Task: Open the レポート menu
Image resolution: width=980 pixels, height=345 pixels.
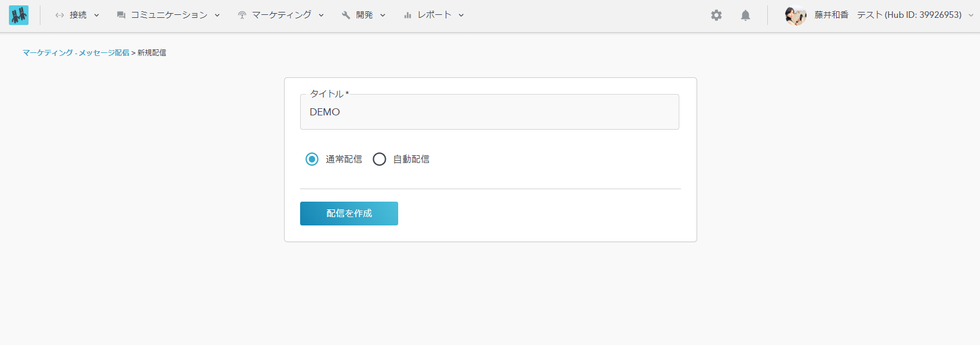Action: click(x=434, y=15)
